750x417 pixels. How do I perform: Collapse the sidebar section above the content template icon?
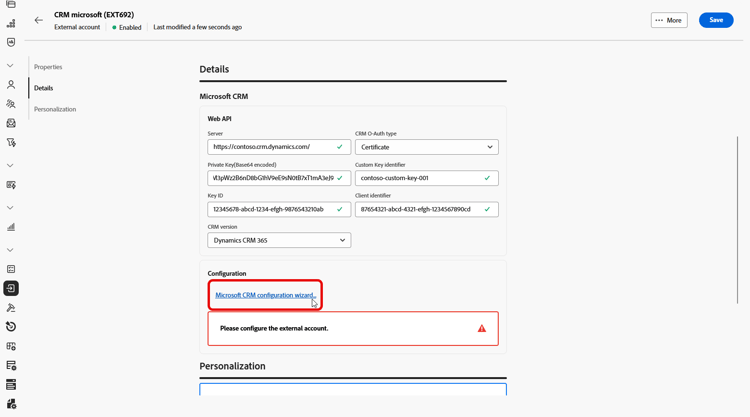10,165
